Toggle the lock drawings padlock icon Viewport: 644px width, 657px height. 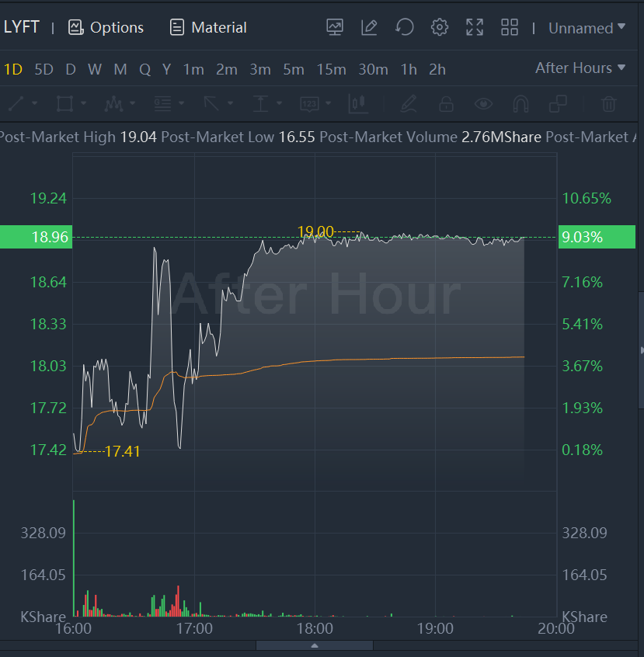[x=446, y=103]
